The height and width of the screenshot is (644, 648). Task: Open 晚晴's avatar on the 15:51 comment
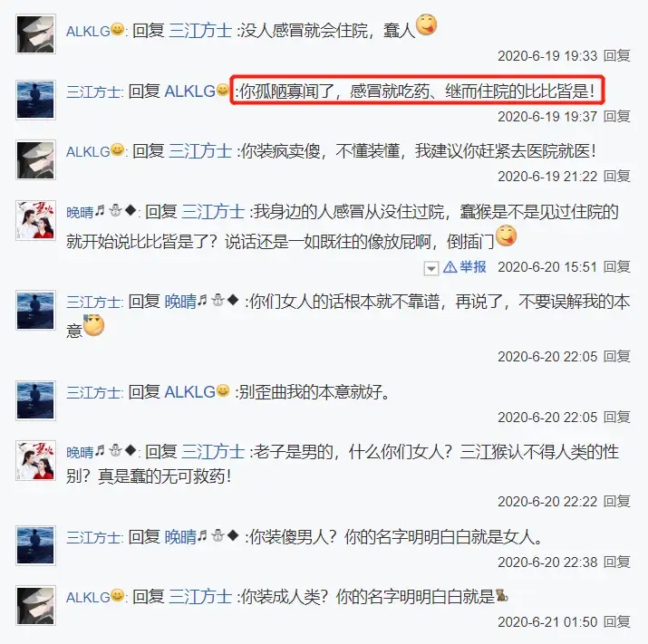click(35, 220)
